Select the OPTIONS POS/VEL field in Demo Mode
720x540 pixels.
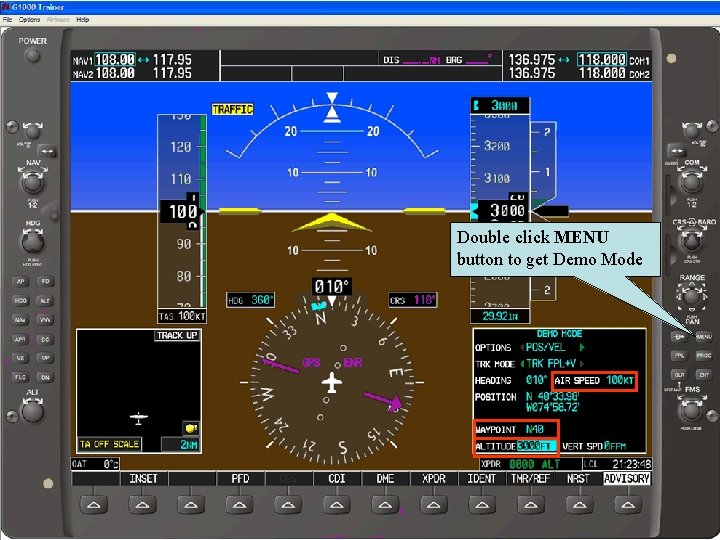pos(546,347)
